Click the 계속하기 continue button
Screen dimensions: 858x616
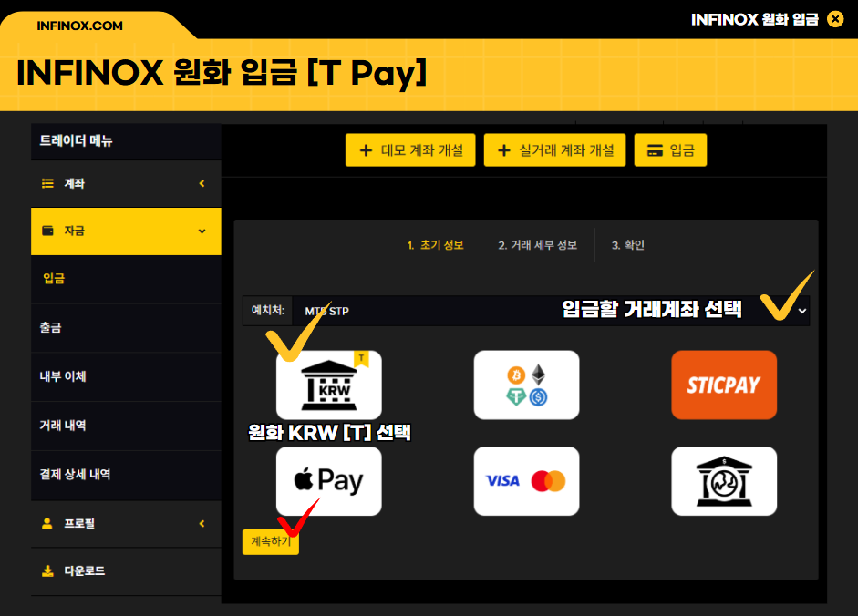point(271,541)
